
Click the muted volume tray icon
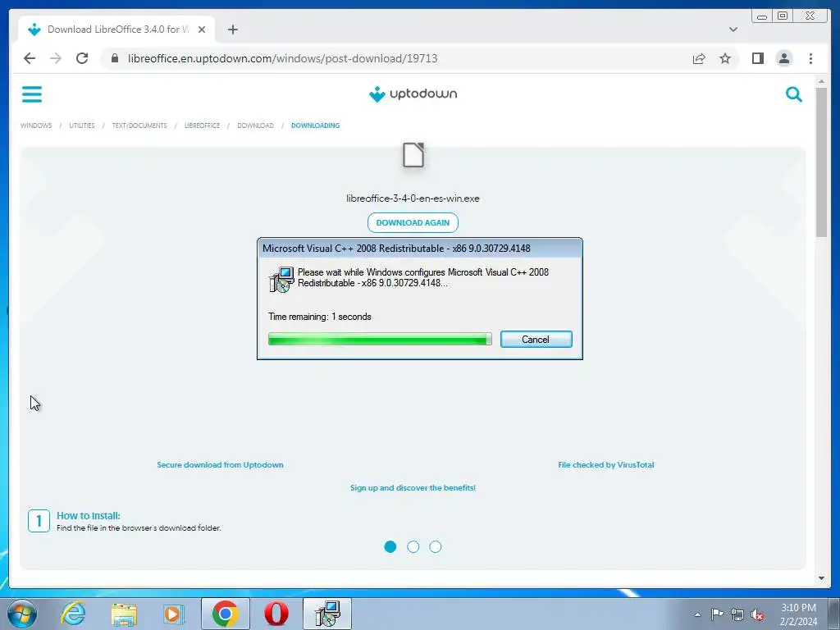tap(757, 615)
